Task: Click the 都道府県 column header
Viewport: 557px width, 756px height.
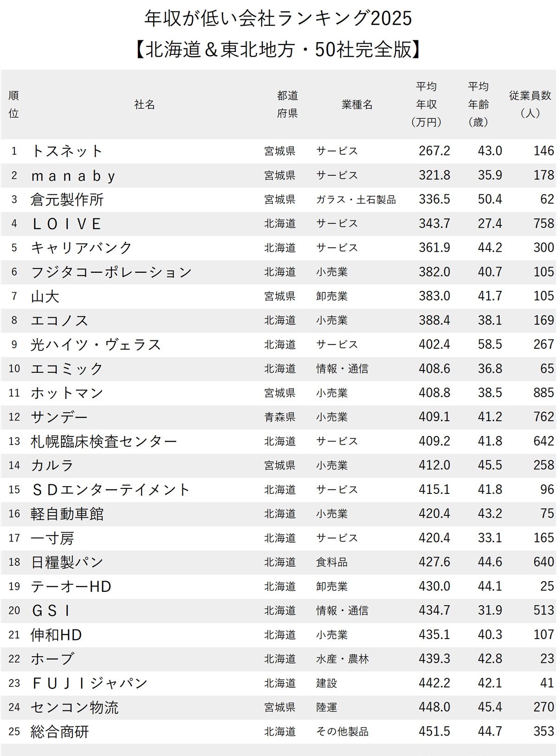Action: 287,104
